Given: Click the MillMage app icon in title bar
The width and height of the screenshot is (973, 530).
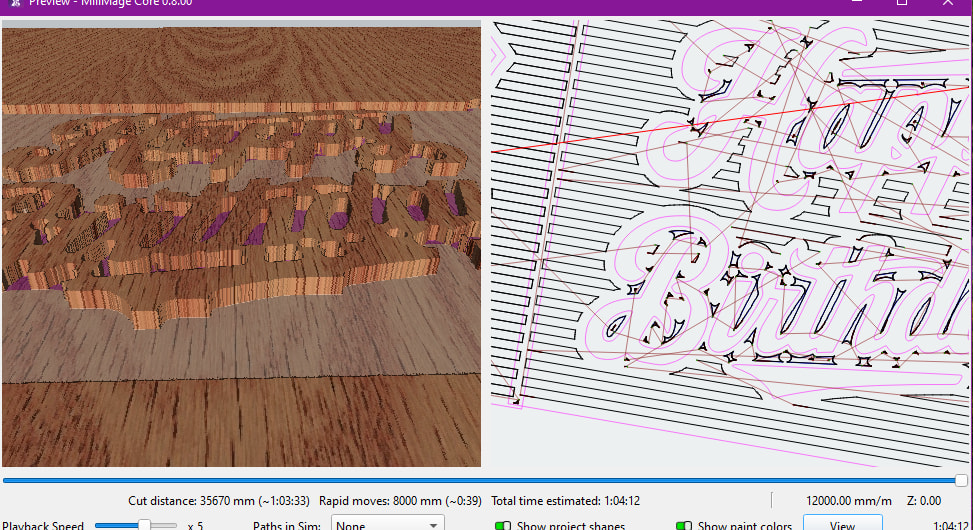Looking at the screenshot, I should (x=14, y=3).
